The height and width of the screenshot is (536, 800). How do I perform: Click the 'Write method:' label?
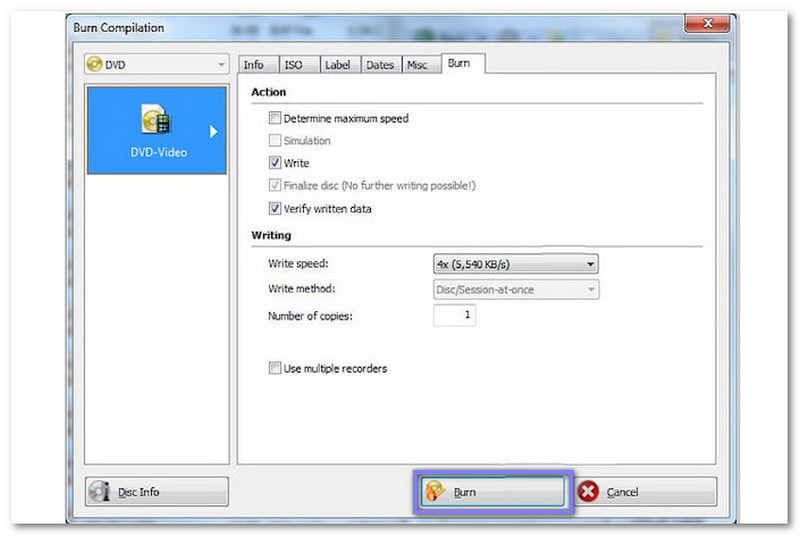pos(302,289)
